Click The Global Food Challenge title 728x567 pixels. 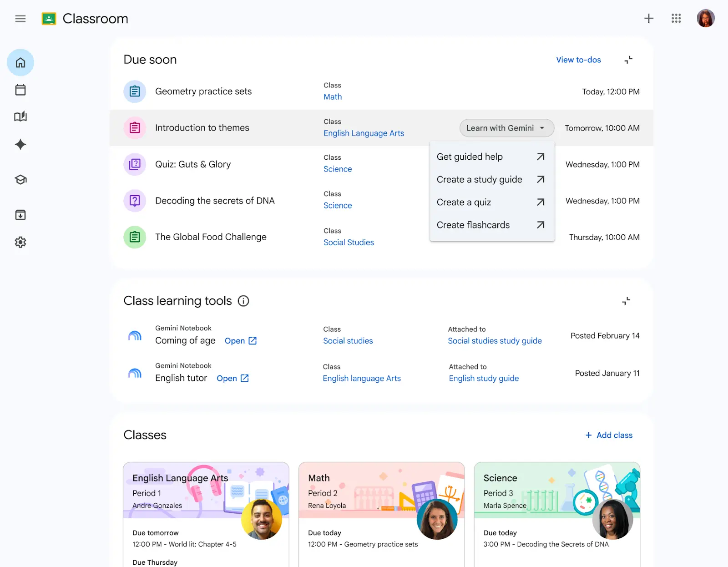pyautogui.click(x=211, y=237)
